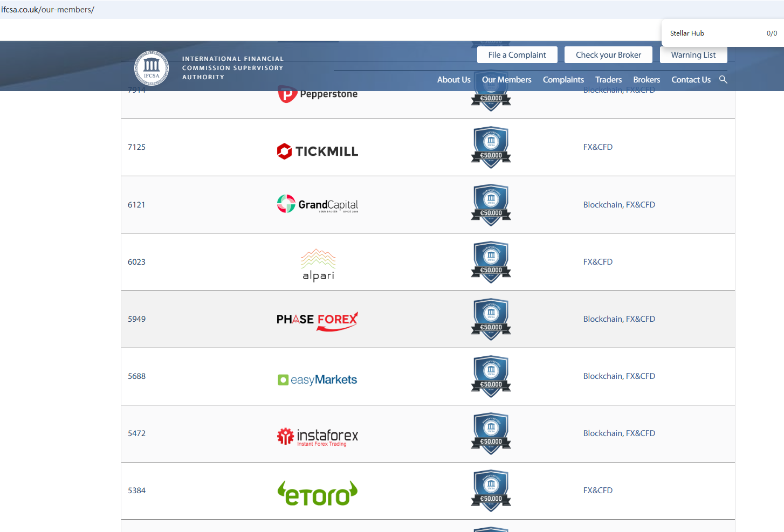The height and width of the screenshot is (532, 784).
Task: Click the Phase Forex logo
Action: click(x=317, y=320)
